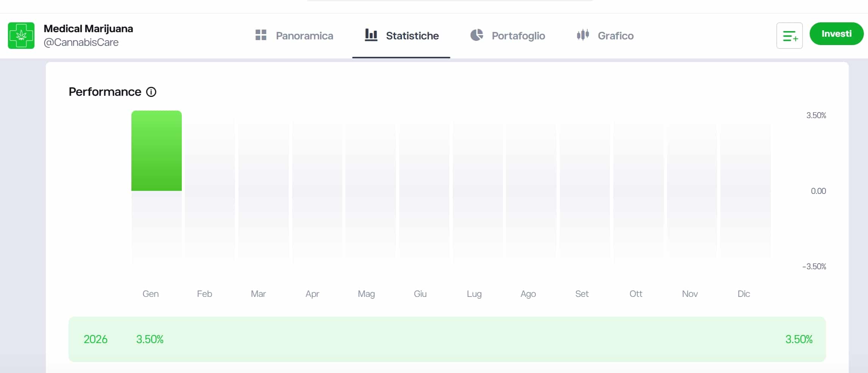Switch to the Panoramica tab
Screen dimensions: 868x373
pyautogui.click(x=305, y=35)
